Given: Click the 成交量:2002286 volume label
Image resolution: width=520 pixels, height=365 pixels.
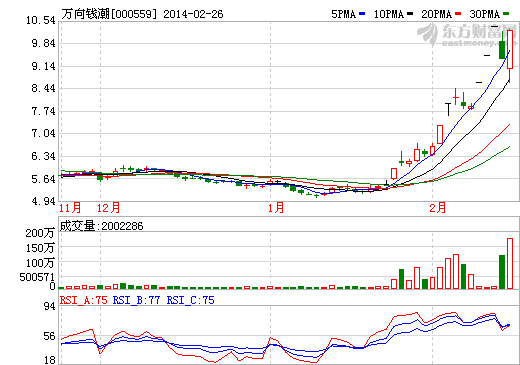Looking at the screenshot, I should tap(101, 226).
